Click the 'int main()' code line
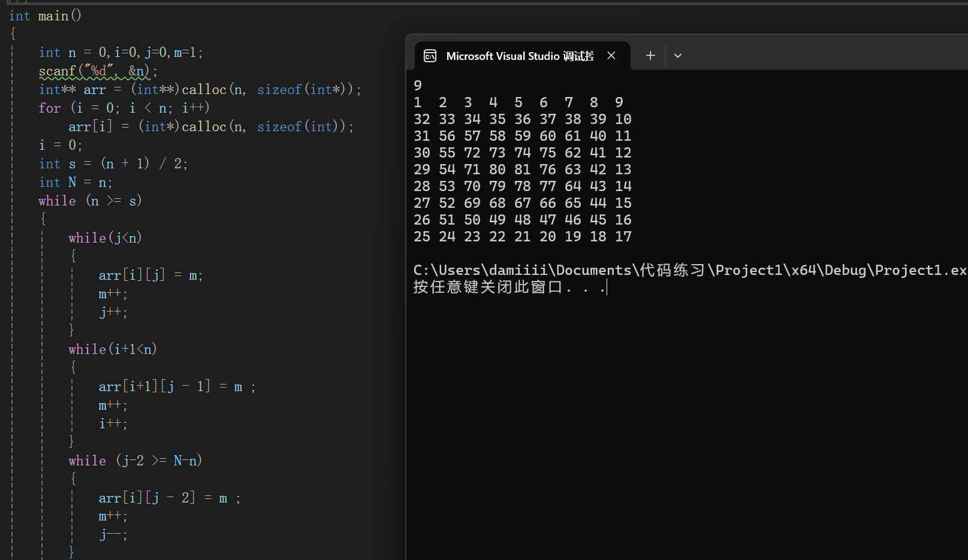Screen dimensions: 968x560 (x=45, y=16)
